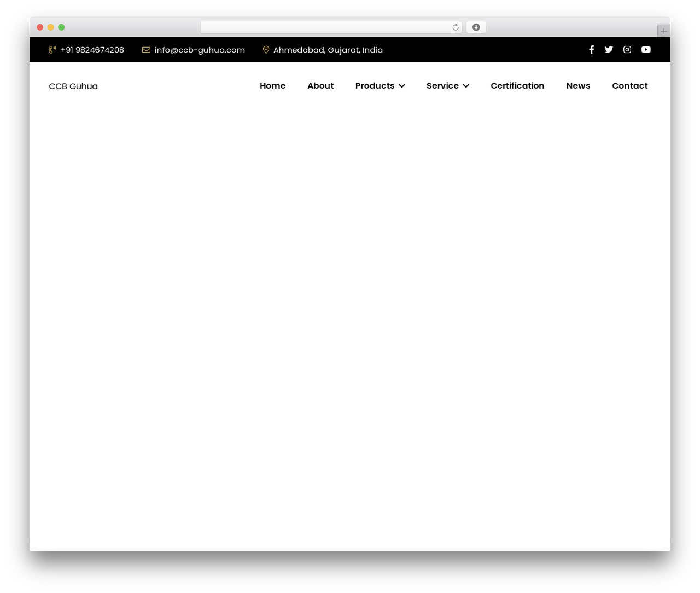This screenshot has width=700, height=593.
Task: Open the Products menu item
Action: (375, 86)
